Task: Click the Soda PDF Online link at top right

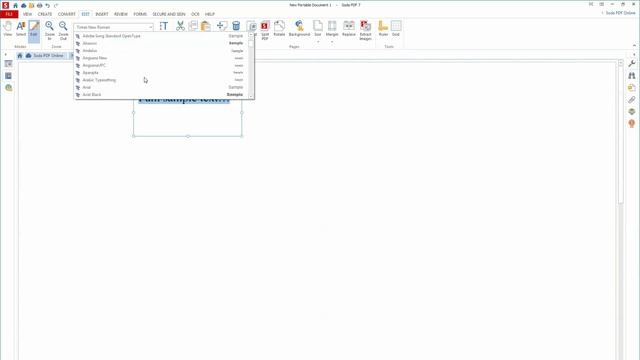Action: pyautogui.click(x=619, y=13)
